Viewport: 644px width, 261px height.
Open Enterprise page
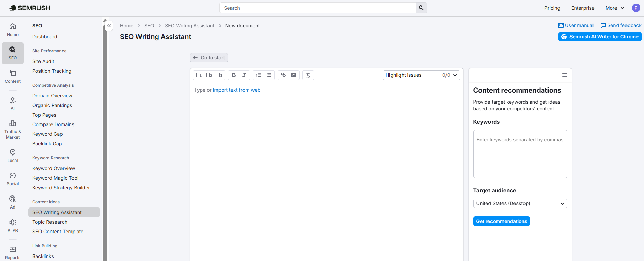[583, 8]
